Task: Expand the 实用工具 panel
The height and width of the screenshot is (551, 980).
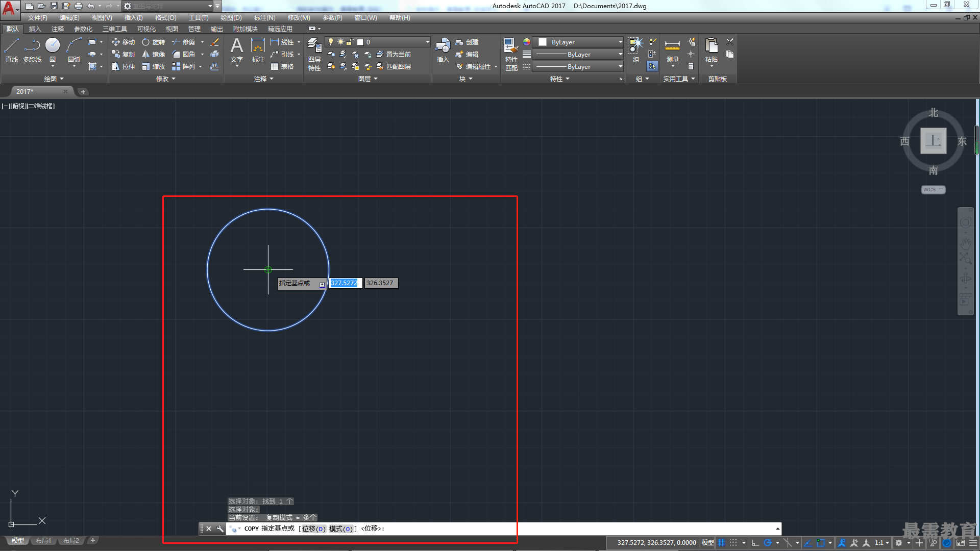Action: pos(679,79)
